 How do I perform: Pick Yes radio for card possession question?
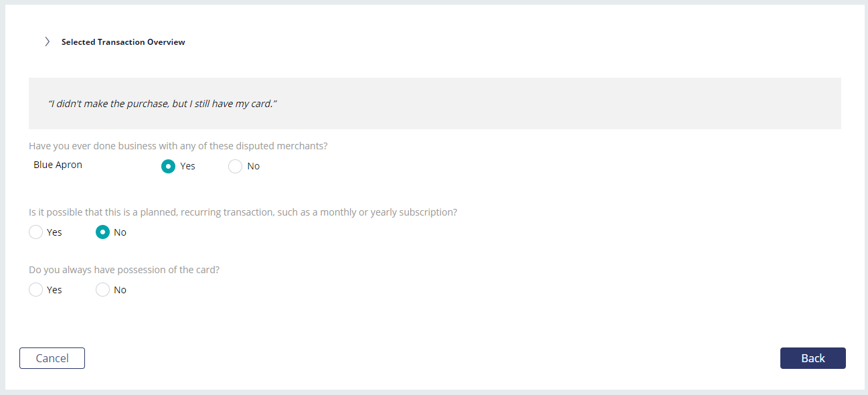pyautogui.click(x=35, y=290)
